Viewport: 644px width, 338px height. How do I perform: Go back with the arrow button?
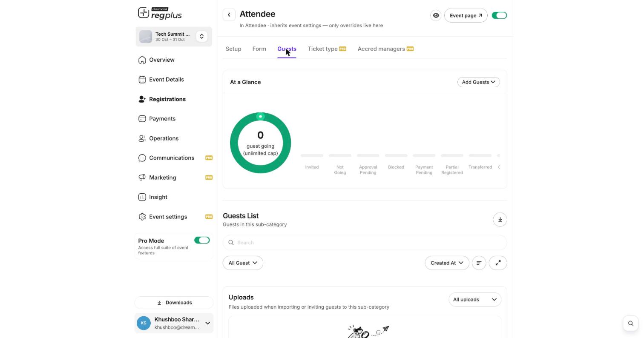click(229, 15)
